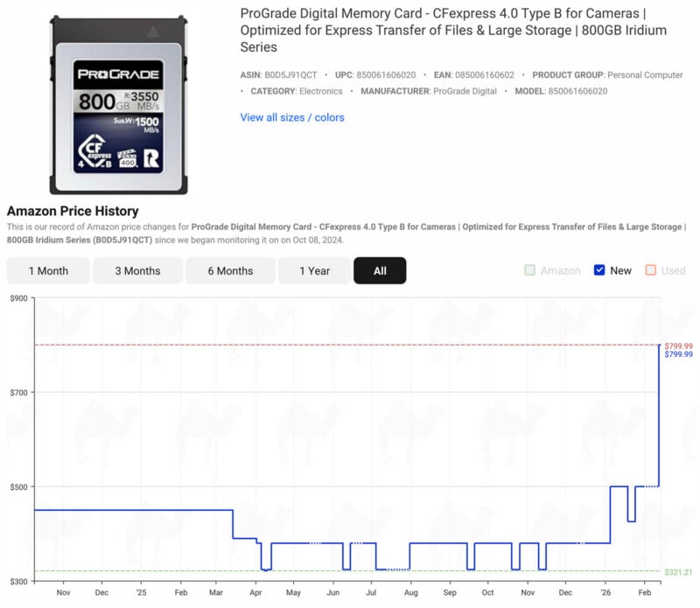Select the 6 Months time range
This screenshot has width=700, height=608.
[229, 270]
